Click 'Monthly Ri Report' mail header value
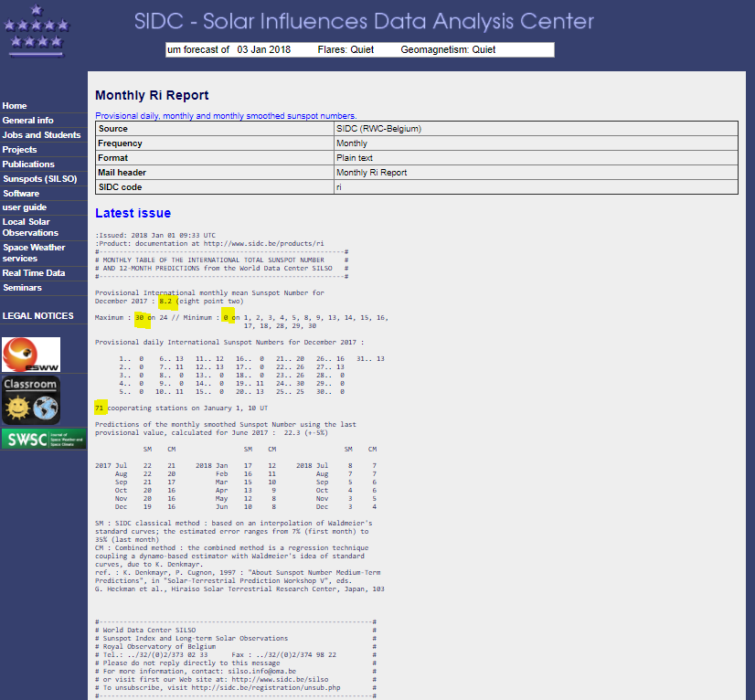Image resolution: width=755 pixels, height=700 pixels. pyautogui.click(x=536, y=173)
